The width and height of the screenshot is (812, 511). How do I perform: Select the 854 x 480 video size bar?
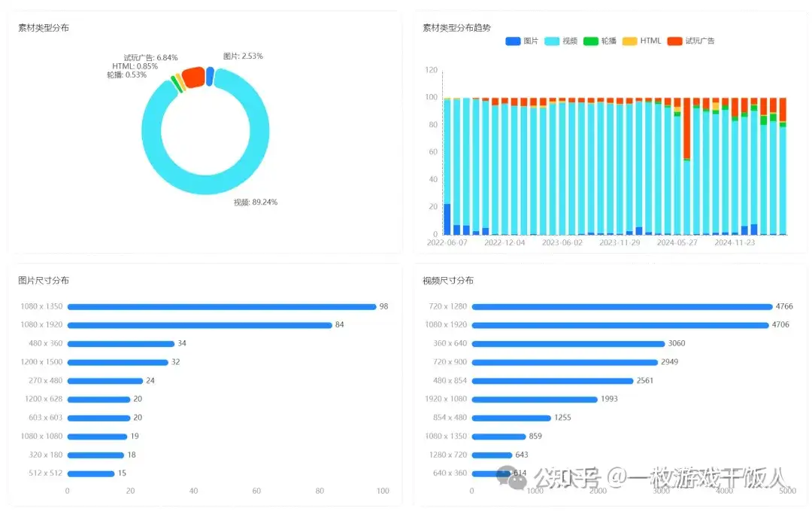(512, 418)
